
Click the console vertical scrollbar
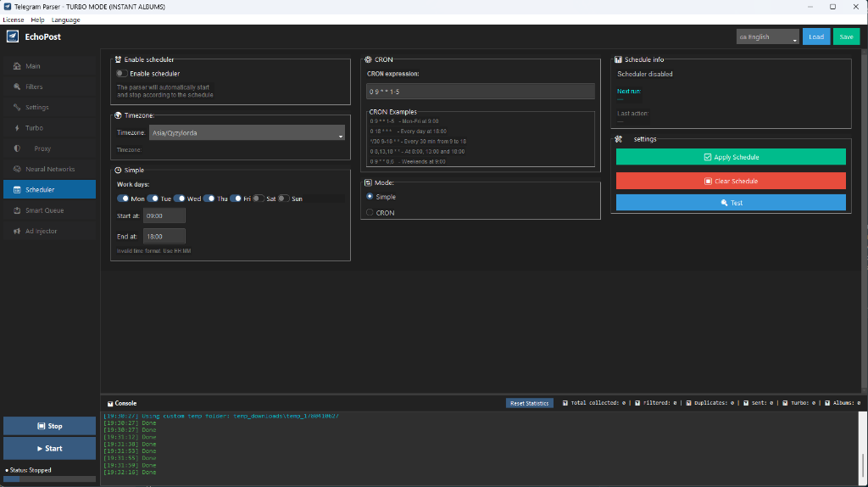862,448
